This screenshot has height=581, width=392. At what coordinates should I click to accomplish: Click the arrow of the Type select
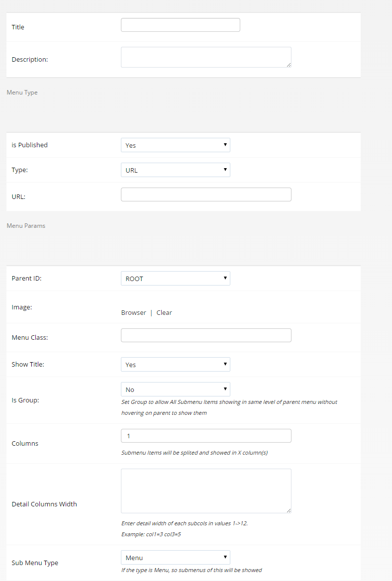[x=225, y=170]
